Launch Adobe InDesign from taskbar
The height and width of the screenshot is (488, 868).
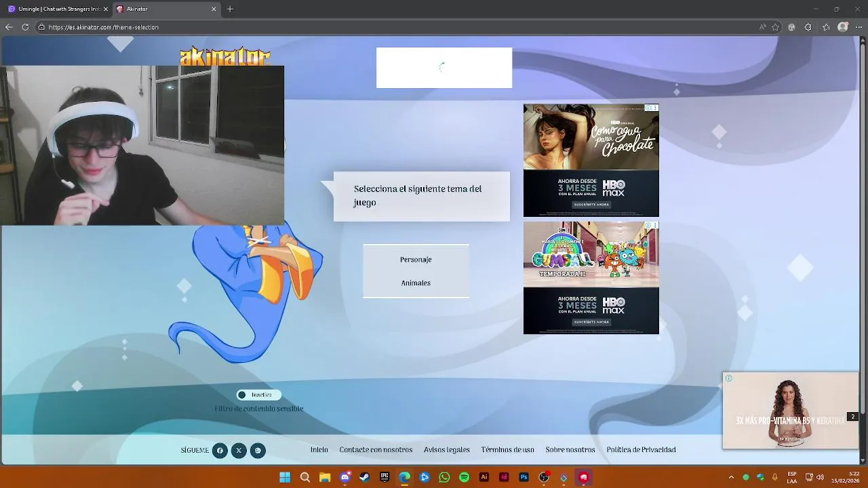(504, 477)
